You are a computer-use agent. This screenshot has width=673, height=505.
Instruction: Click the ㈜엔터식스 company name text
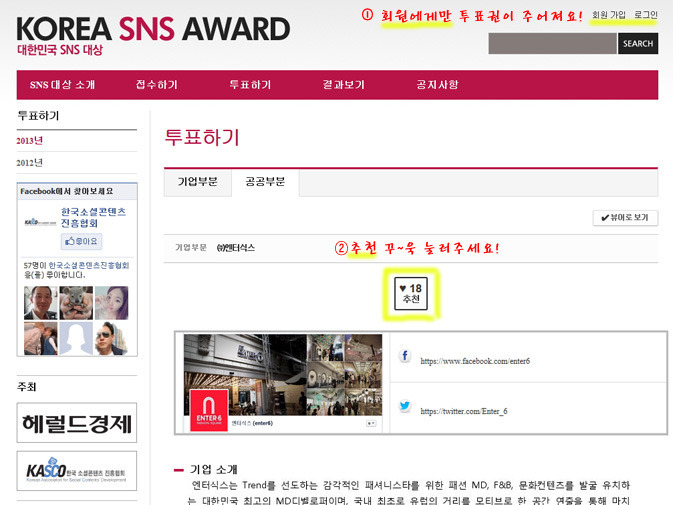pos(236,248)
